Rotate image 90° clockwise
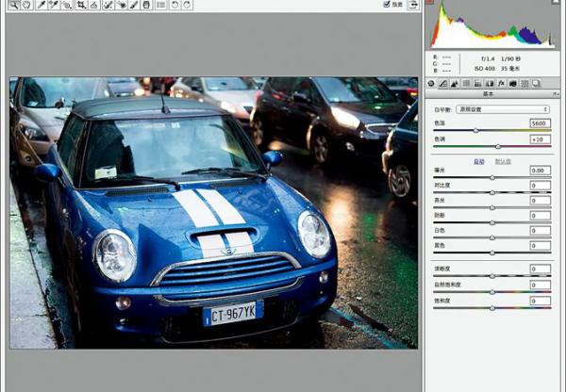 point(187,5)
